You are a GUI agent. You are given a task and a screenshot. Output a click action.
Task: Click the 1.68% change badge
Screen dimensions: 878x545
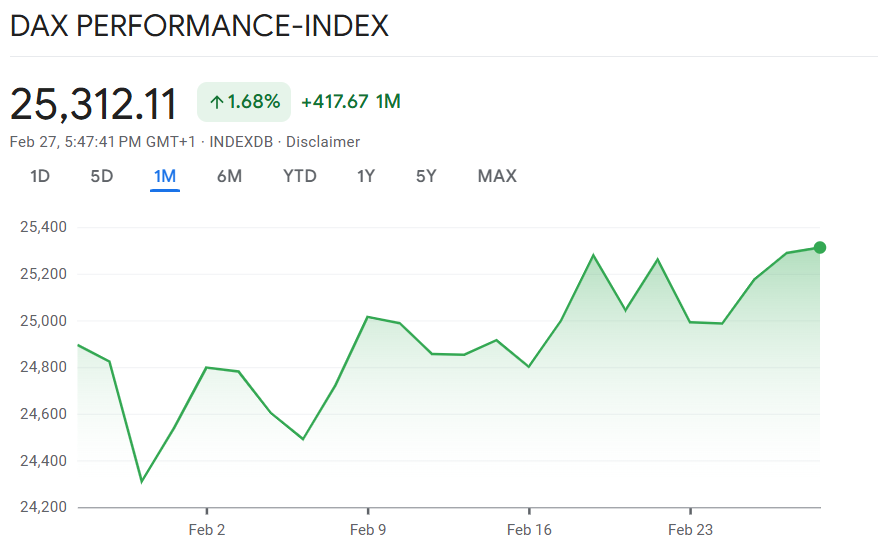(244, 102)
